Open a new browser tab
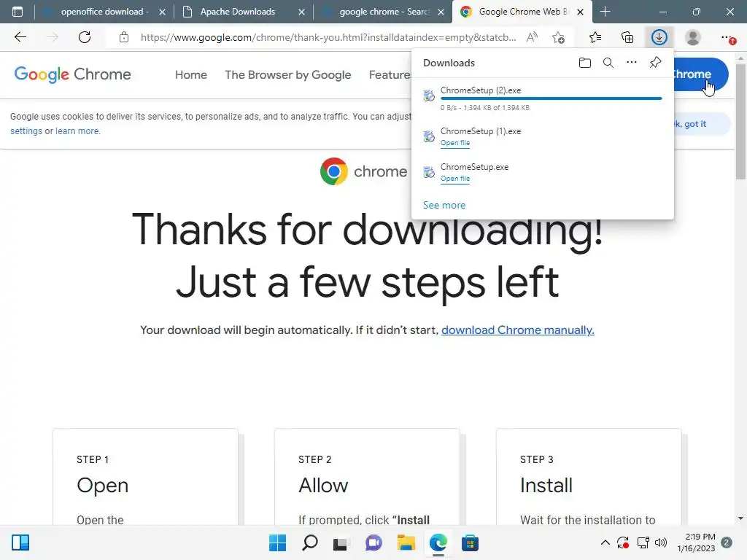 (x=605, y=12)
